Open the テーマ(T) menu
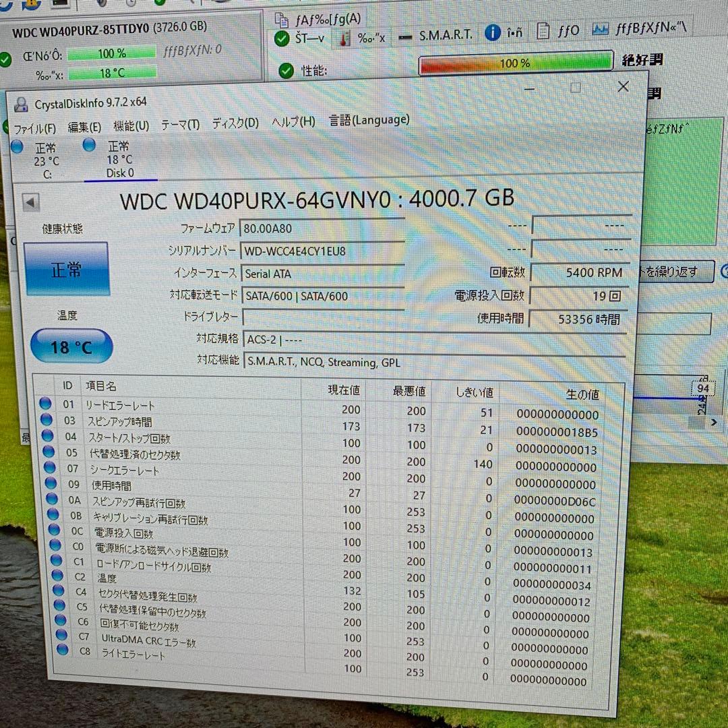 [180, 125]
